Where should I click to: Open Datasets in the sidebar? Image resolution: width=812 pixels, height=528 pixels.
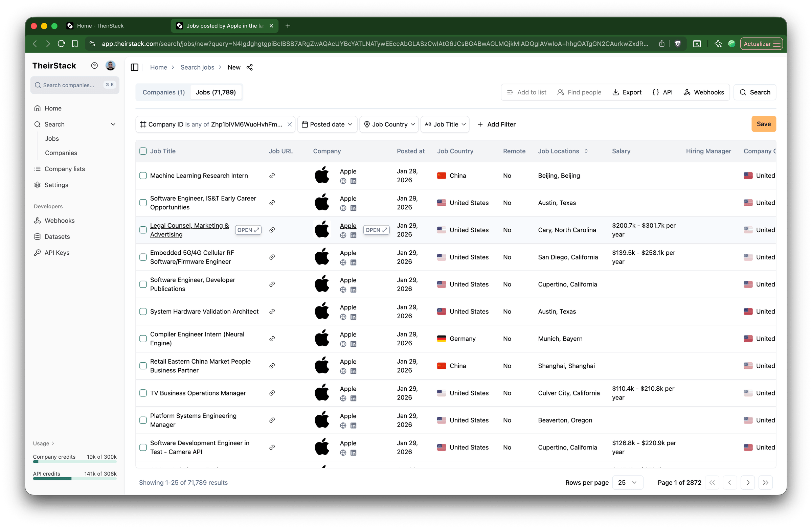click(x=57, y=237)
